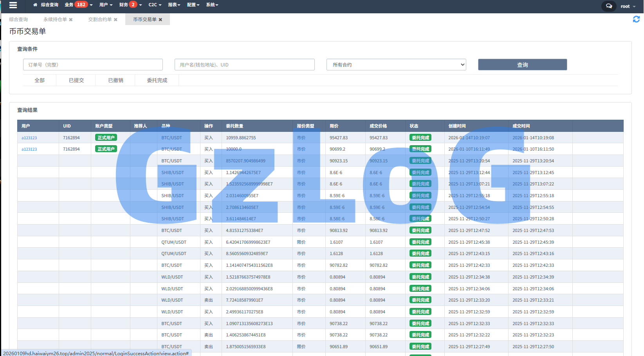Switch to the 综合查询 tab
644x356 pixels.
point(18,20)
